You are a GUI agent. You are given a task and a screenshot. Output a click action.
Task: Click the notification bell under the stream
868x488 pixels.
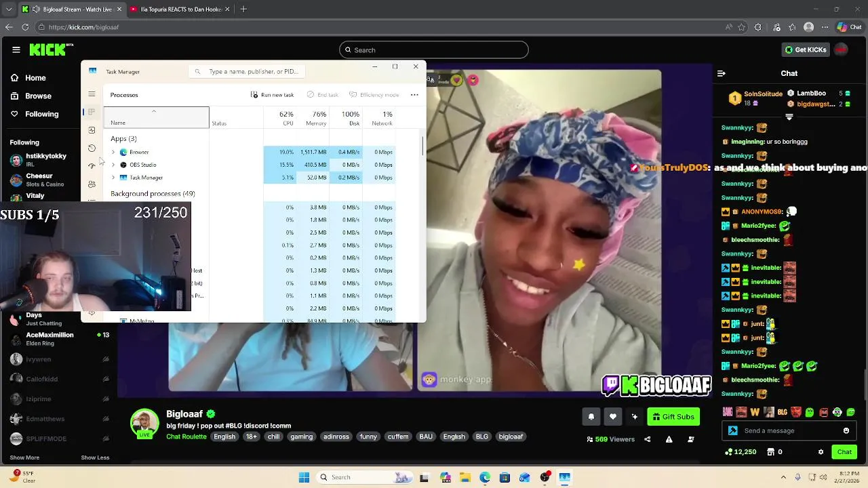(x=591, y=417)
